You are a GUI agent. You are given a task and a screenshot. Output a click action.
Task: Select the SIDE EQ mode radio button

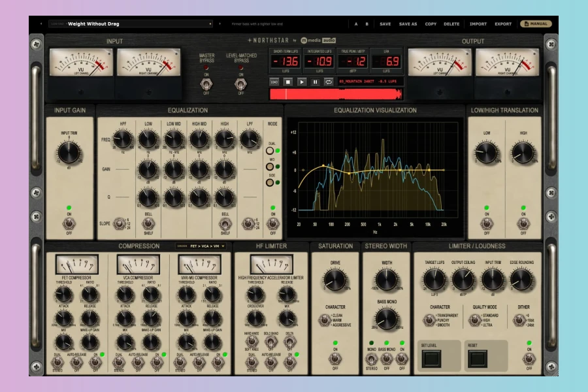click(x=270, y=183)
